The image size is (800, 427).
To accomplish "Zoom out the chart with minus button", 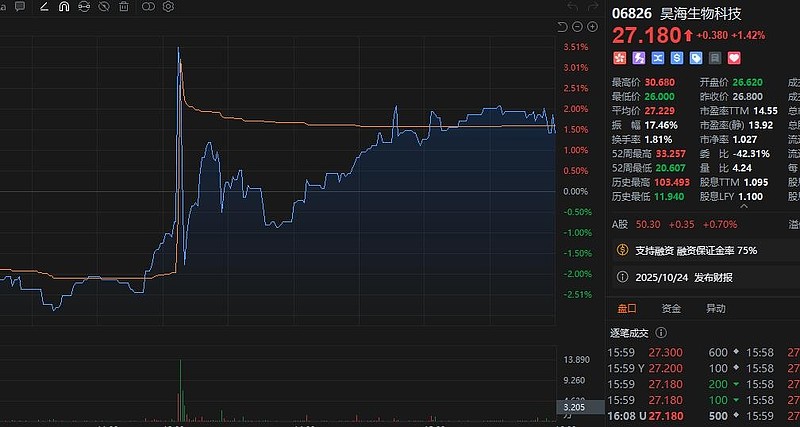I will tap(576, 29).
